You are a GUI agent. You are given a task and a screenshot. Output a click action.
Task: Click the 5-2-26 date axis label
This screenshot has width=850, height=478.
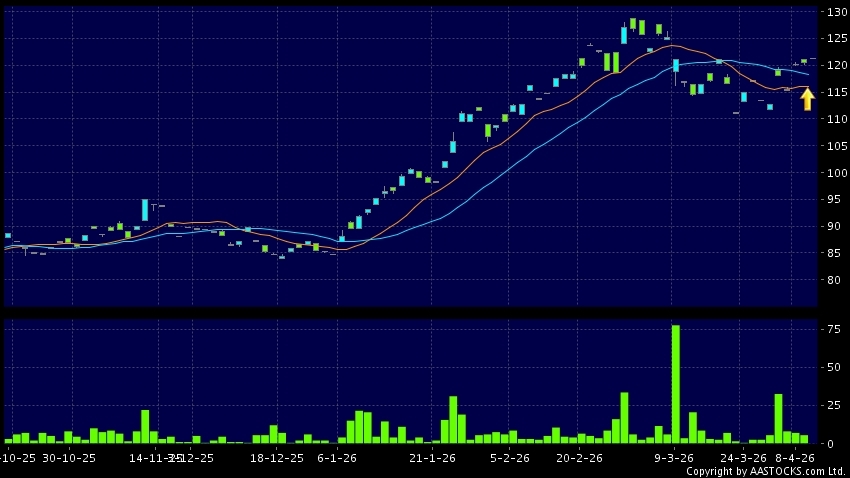click(x=509, y=457)
